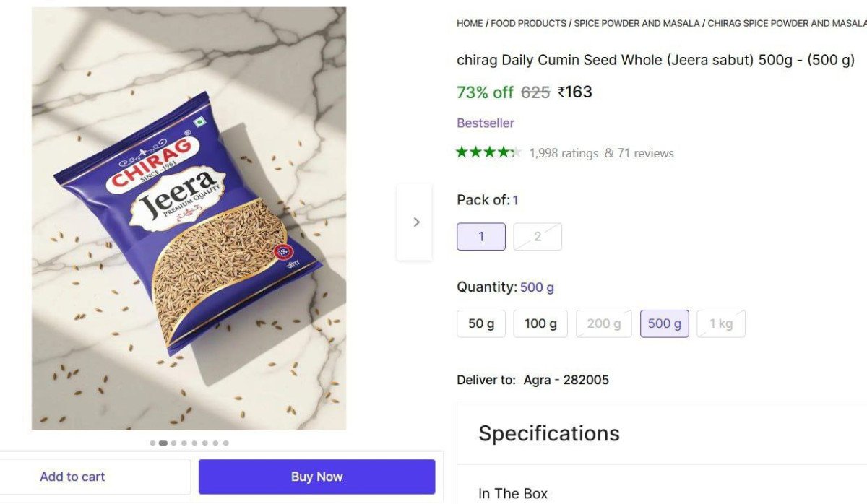The width and height of the screenshot is (867, 504).
Task: Open the 1,998 ratings link
Action: [x=564, y=153]
